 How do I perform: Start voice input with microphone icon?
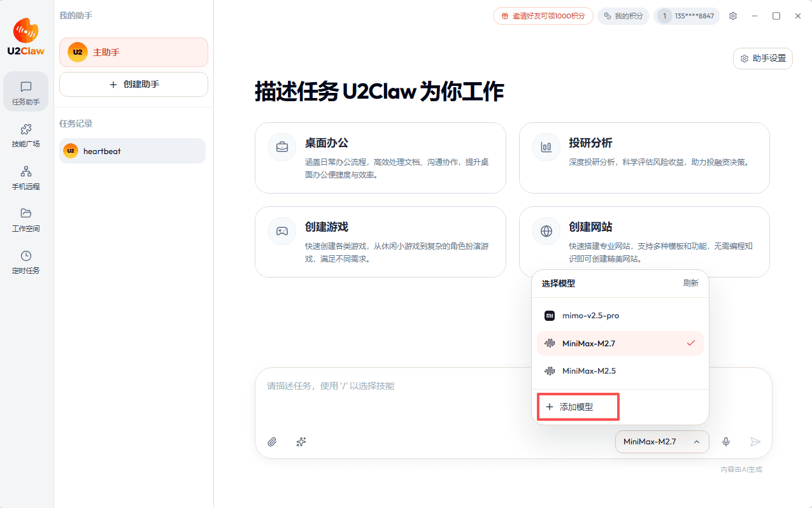[x=726, y=442]
